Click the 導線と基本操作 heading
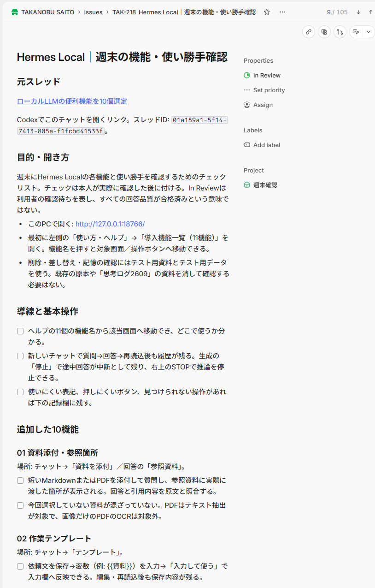This screenshot has width=375, height=588. [x=47, y=311]
